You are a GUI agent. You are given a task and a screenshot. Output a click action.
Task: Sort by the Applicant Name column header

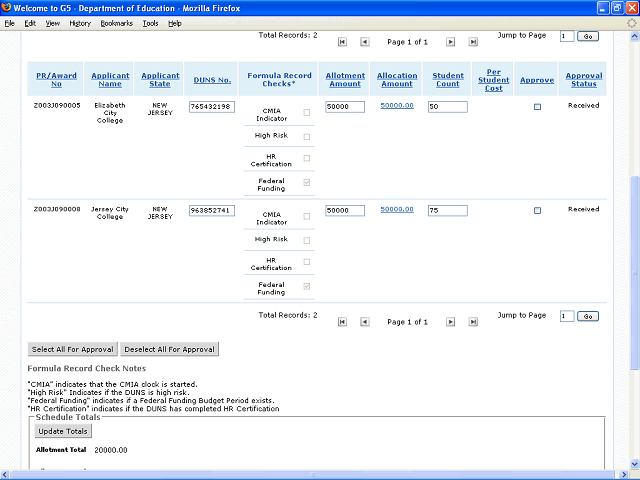tap(110, 80)
